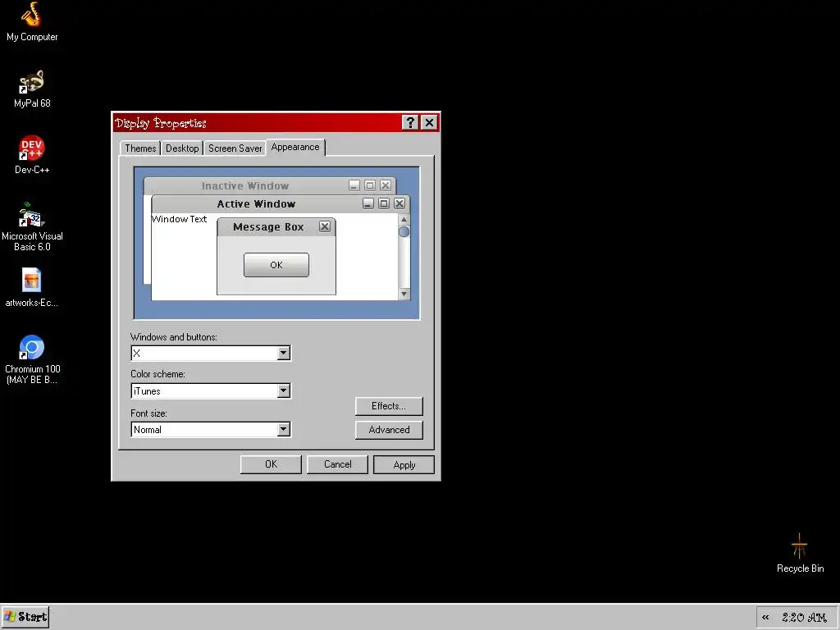Click the preview scrollbar thumb

click(404, 231)
